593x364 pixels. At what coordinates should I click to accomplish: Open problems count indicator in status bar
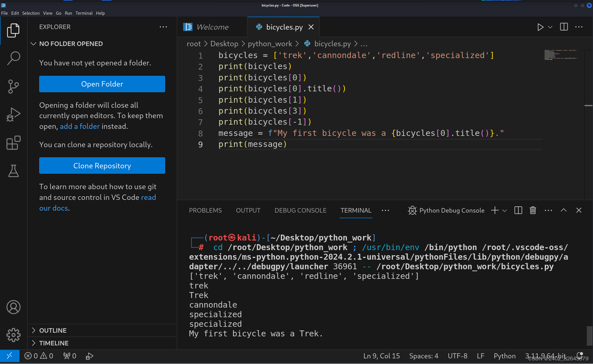[x=39, y=356]
